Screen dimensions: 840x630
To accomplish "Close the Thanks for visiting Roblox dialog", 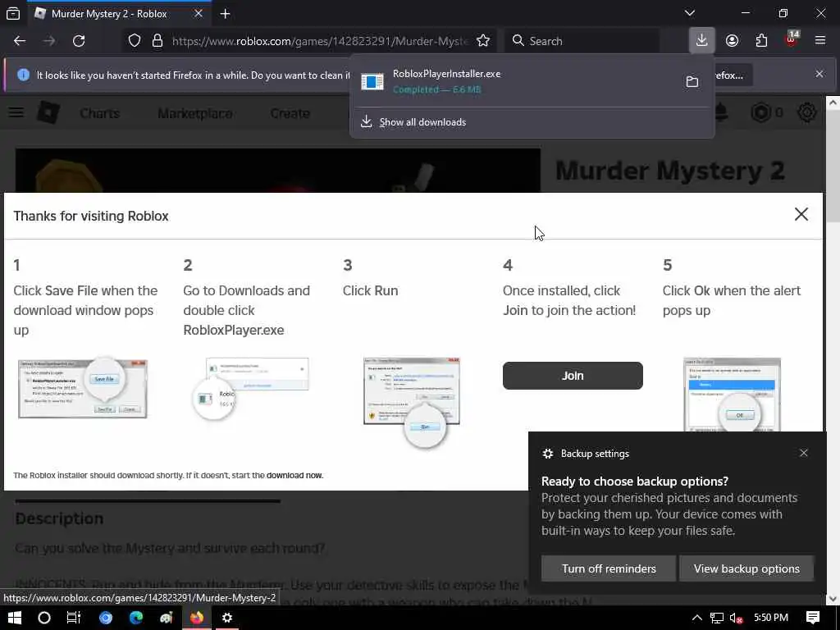I will click(801, 214).
